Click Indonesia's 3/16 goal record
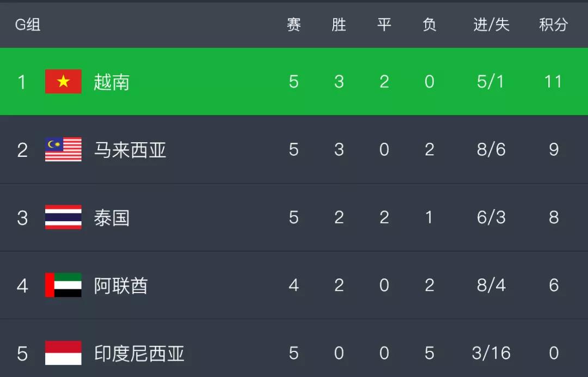The image size is (588, 377). [x=491, y=353]
